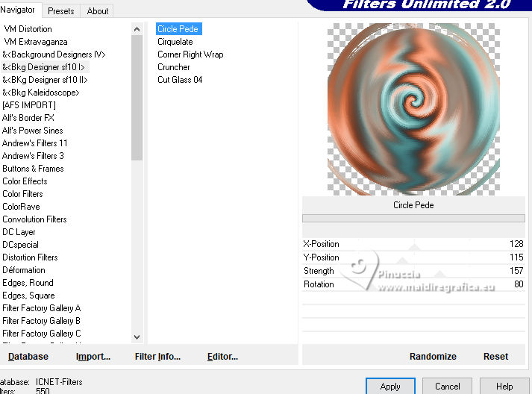Select the Navigator tab

pos(18,10)
